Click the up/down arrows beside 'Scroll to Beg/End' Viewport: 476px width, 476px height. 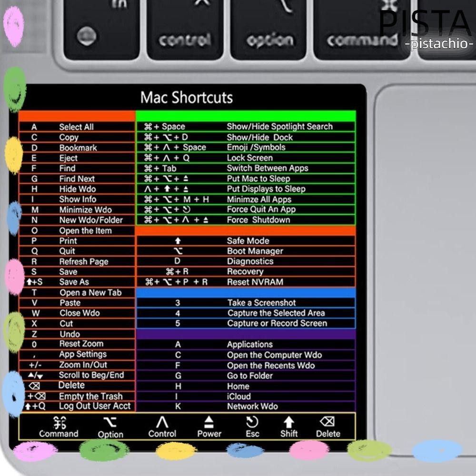pos(35,376)
